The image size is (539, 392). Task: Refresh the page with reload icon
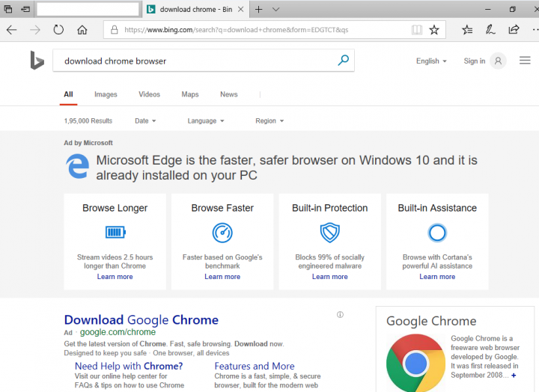click(x=58, y=30)
